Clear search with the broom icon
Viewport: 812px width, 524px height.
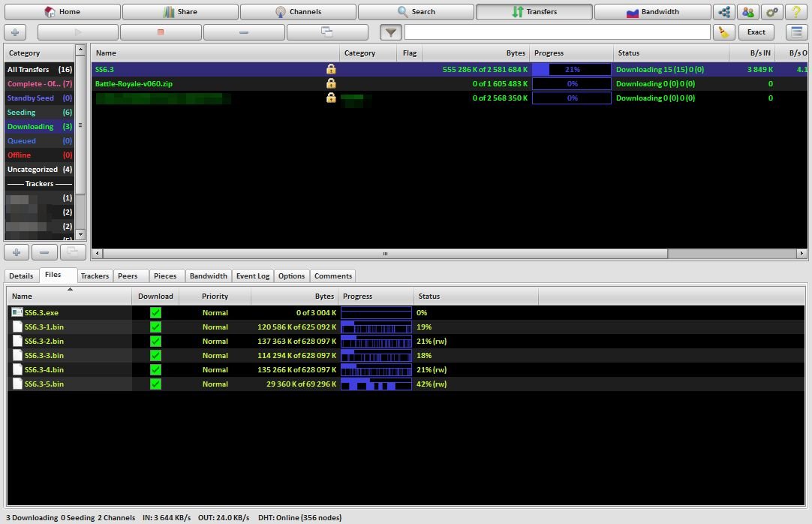pyautogui.click(x=723, y=32)
